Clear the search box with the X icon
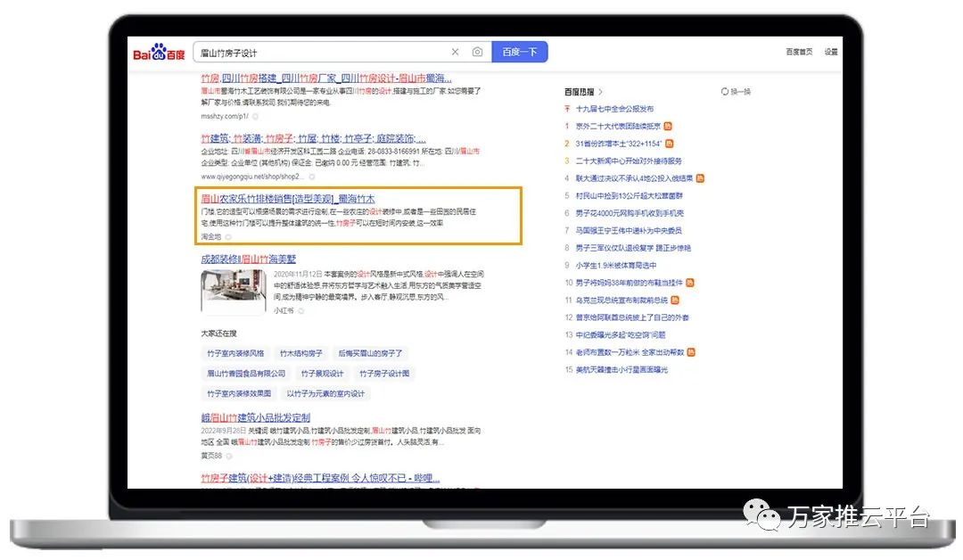This screenshot has height=560, width=963. (x=455, y=53)
